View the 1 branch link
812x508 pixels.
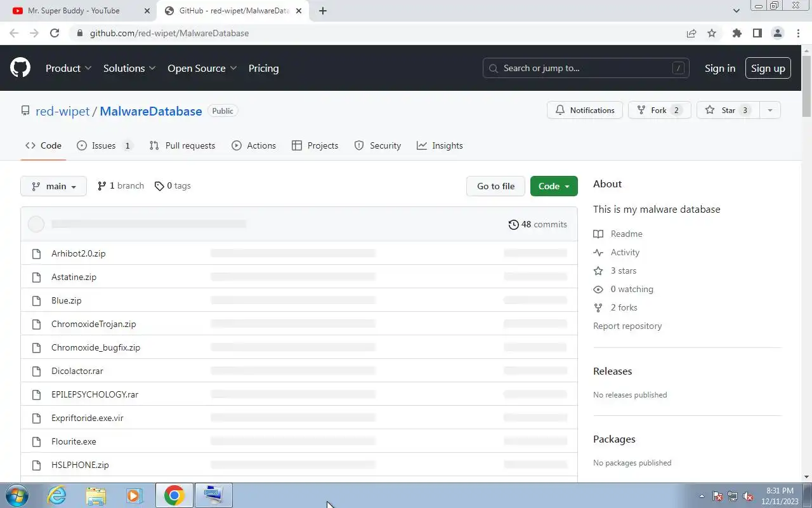(121, 186)
